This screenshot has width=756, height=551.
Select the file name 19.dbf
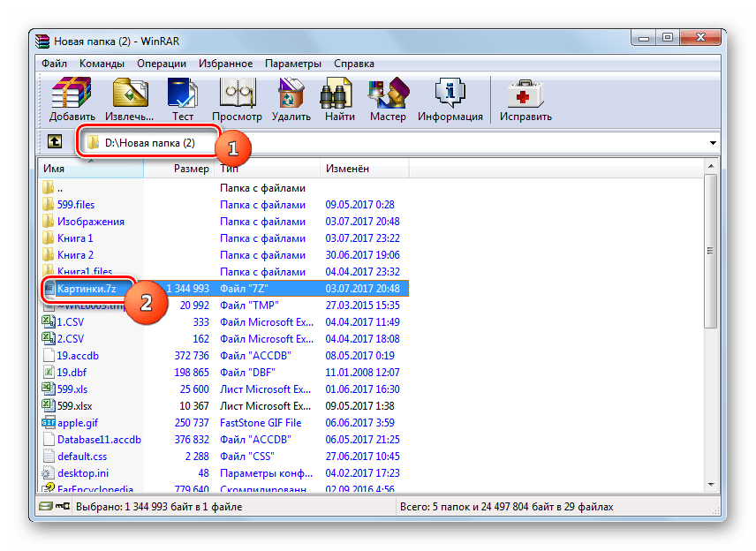click(72, 372)
